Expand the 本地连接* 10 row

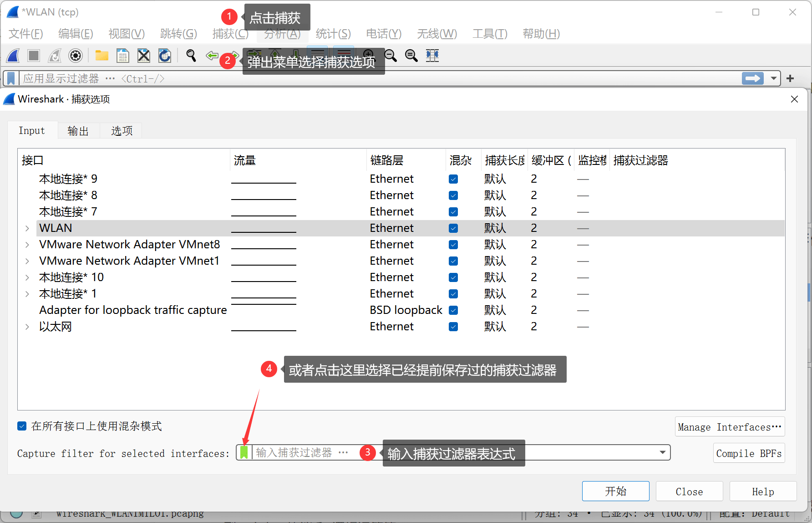pos(27,277)
